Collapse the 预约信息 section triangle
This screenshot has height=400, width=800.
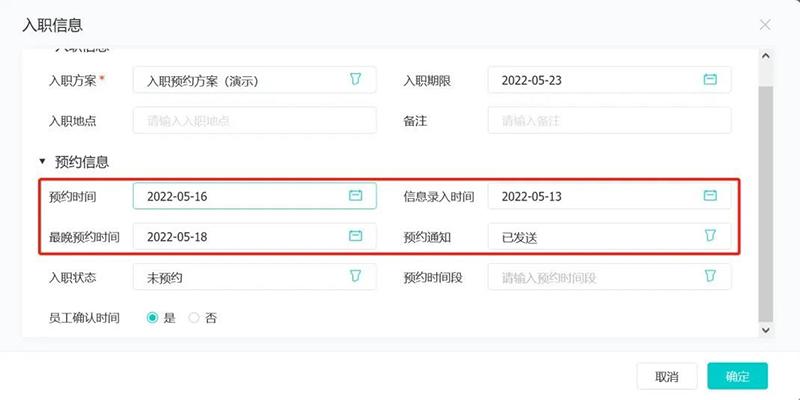(42, 162)
